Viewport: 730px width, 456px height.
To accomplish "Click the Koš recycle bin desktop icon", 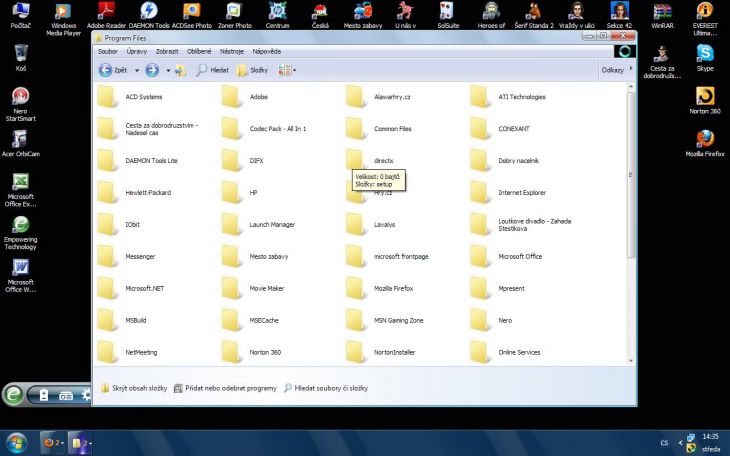I will click(21, 58).
